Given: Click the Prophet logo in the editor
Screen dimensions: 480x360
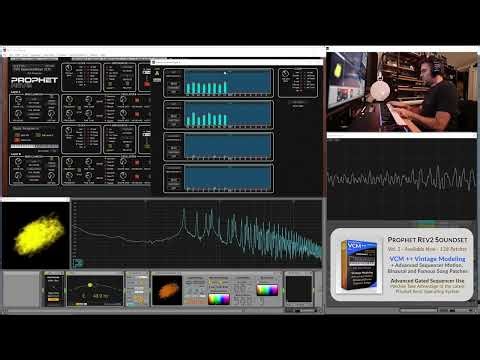Looking at the screenshot, I should click(x=34, y=80).
